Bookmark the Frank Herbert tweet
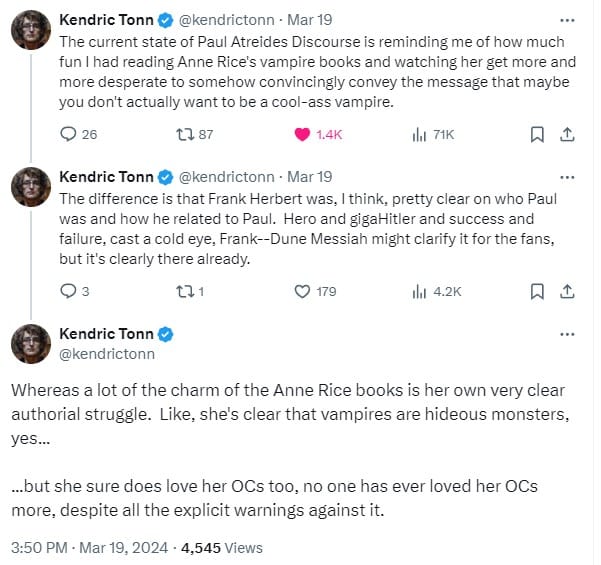Viewport: 601px width, 565px height. click(537, 292)
